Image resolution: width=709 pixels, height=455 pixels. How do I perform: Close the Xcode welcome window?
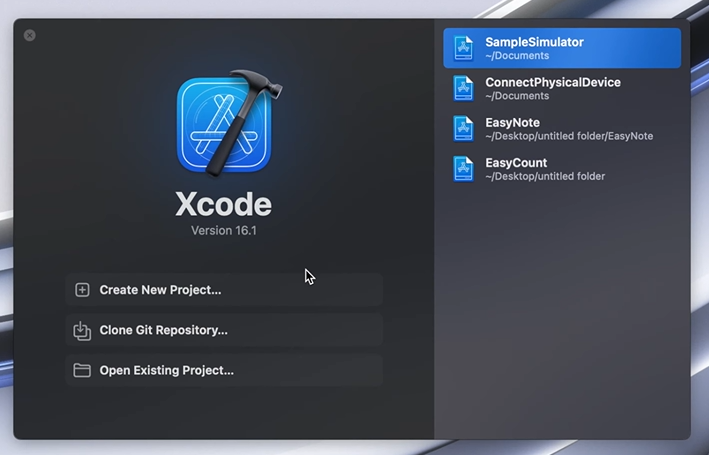click(x=30, y=35)
